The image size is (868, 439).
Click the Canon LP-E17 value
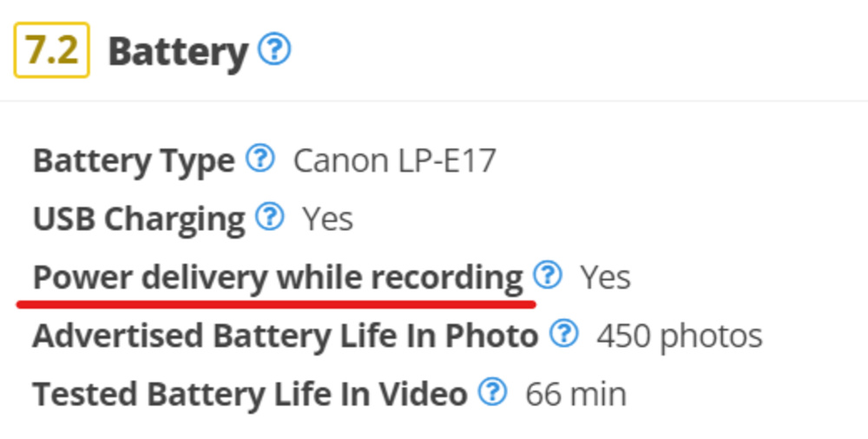[x=395, y=161]
